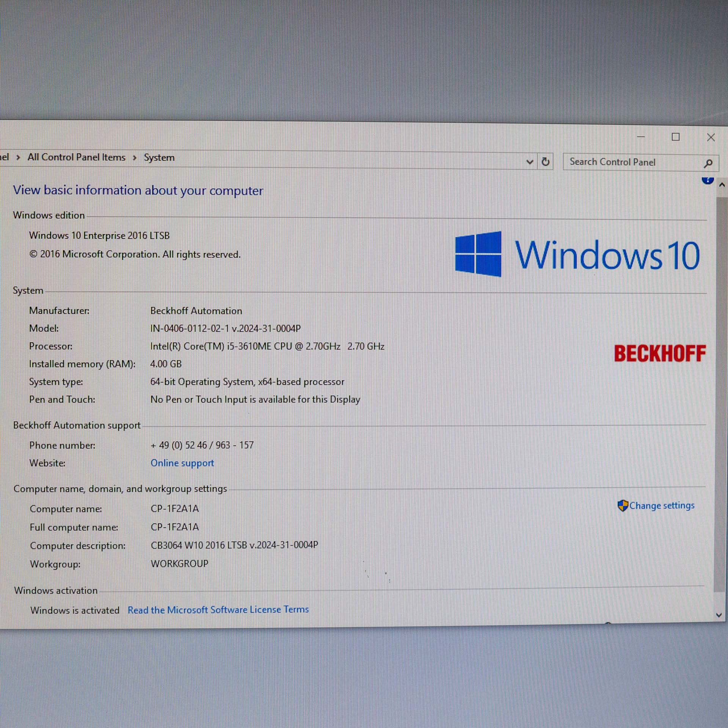Viewport: 728px width, 728px height.
Task: Click the magnifier icon in the search box
Action: click(708, 163)
